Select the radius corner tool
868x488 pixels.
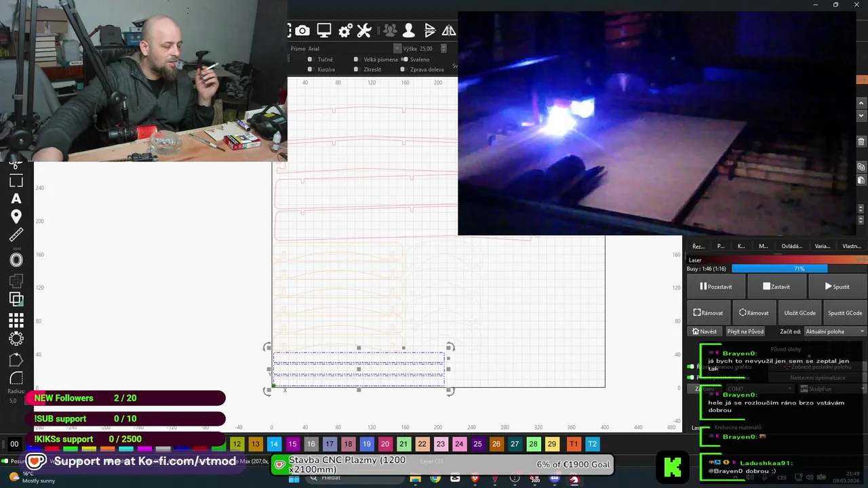tap(16, 378)
